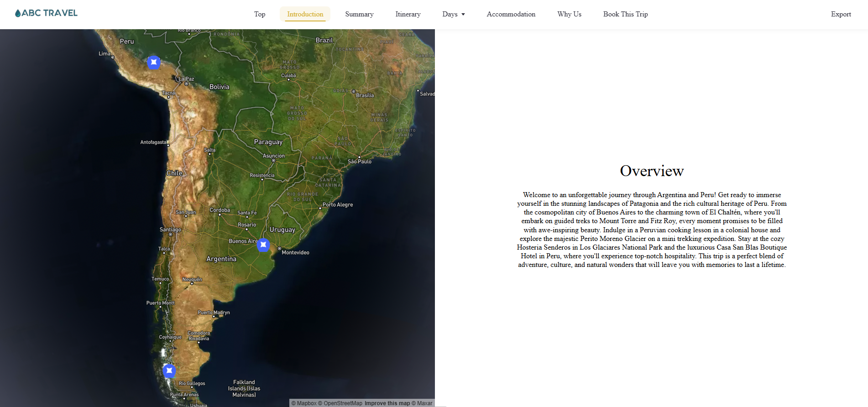Image resolution: width=868 pixels, height=407 pixels.
Task: View the Accommodation section
Action: click(511, 14)
